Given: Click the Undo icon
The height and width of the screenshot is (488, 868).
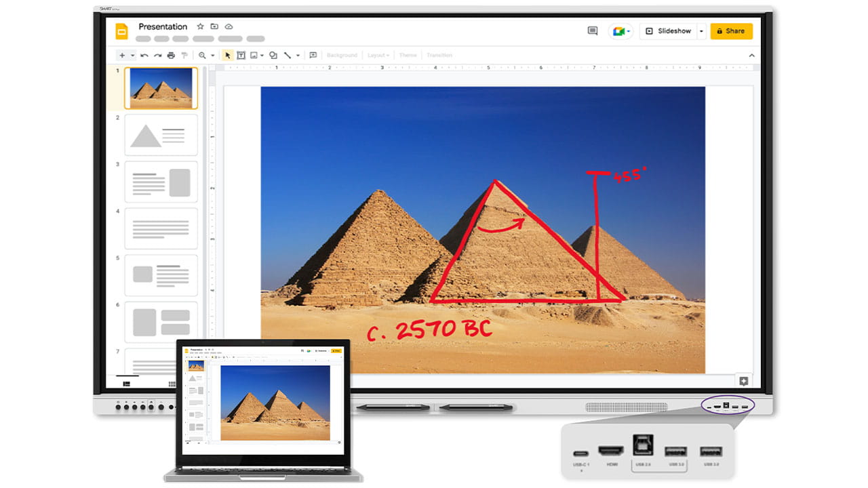Looking at the screenshot, I should (x=144, y=55).
